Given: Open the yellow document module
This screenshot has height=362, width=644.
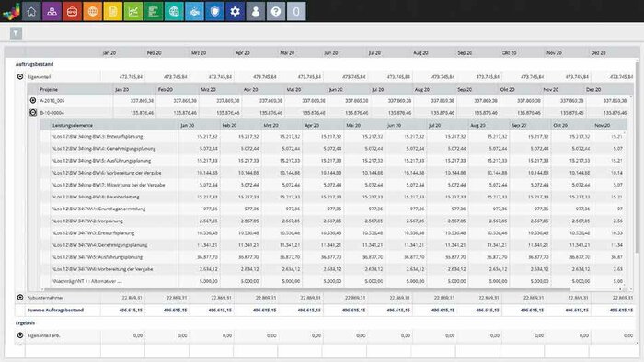Looking at the screenshot, I should click(113, 11).
